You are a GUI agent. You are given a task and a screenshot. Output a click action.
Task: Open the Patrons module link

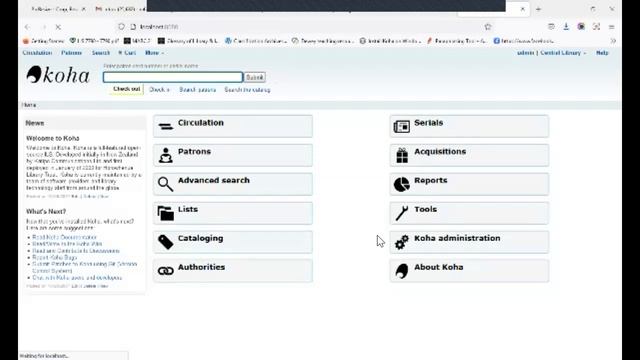tap(194, 151)
